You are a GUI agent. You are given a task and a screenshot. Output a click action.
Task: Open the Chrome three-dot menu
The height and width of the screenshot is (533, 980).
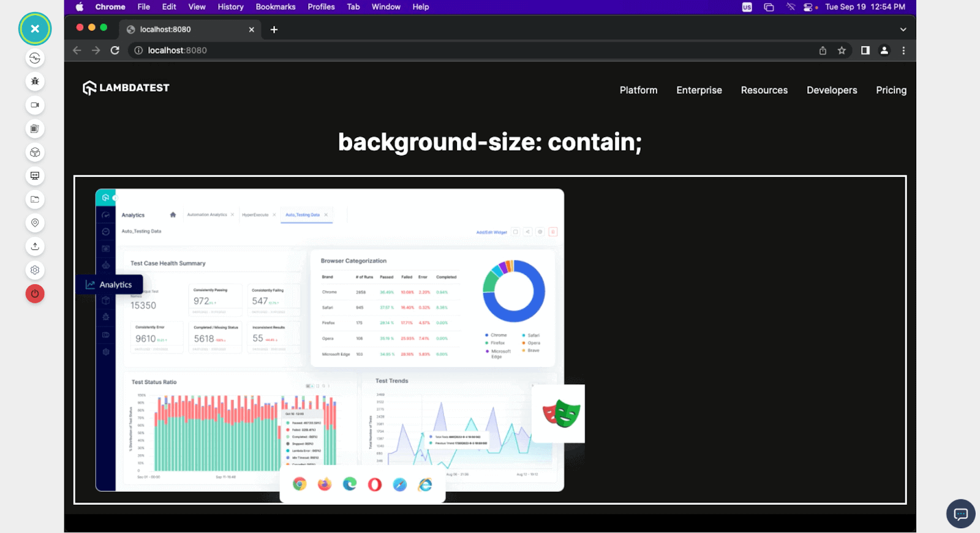(903, 50)
